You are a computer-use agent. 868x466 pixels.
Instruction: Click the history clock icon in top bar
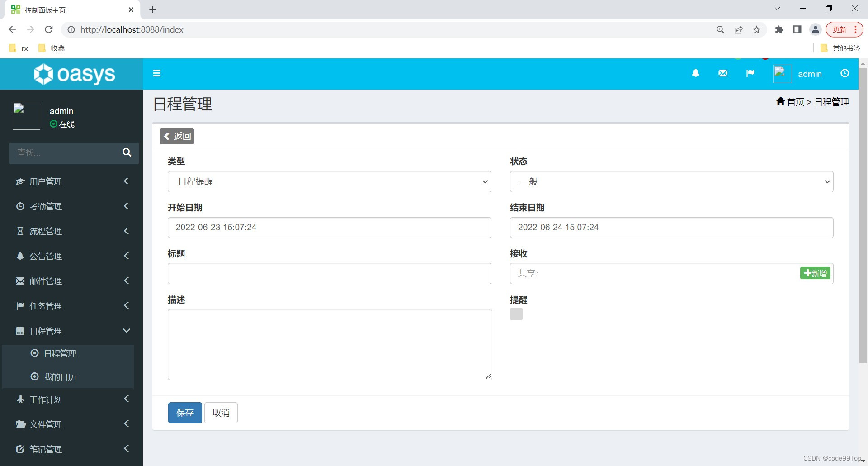point(844,73)
